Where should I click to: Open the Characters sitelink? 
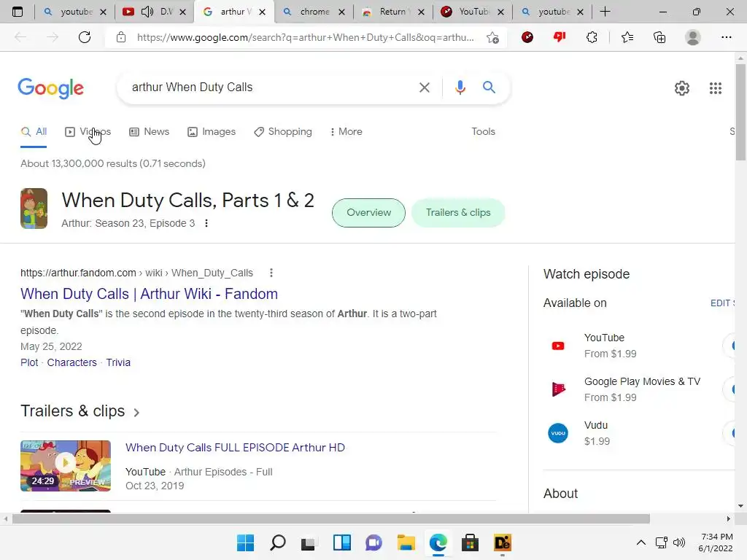coord(72,363)
